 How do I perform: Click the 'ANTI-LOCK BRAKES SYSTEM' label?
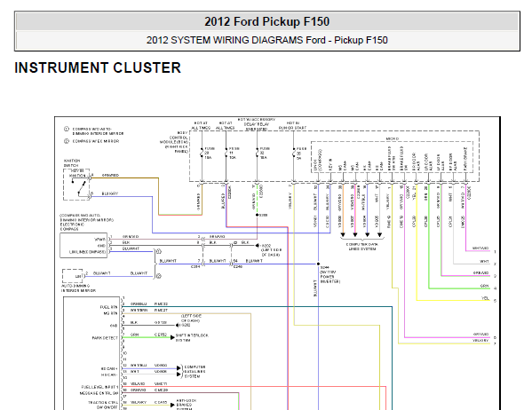click(187, 405)
